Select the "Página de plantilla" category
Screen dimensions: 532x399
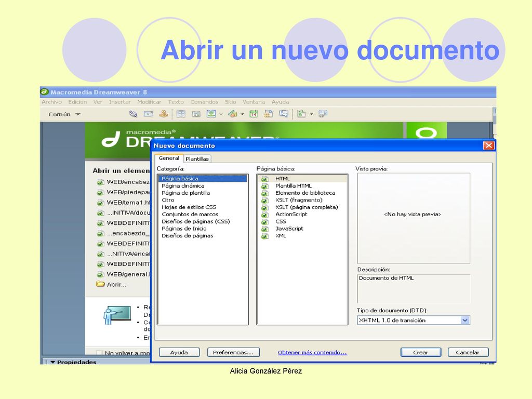[x=203, y=193]
